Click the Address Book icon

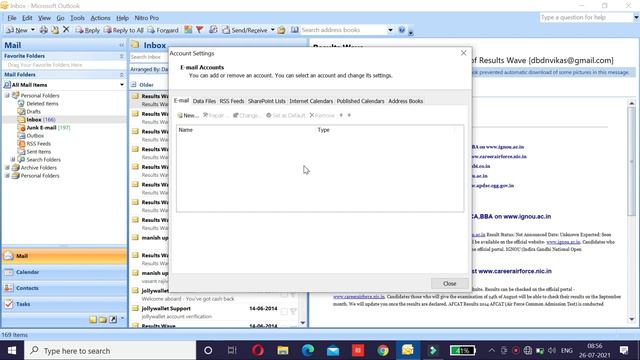(x=295, y=30)
